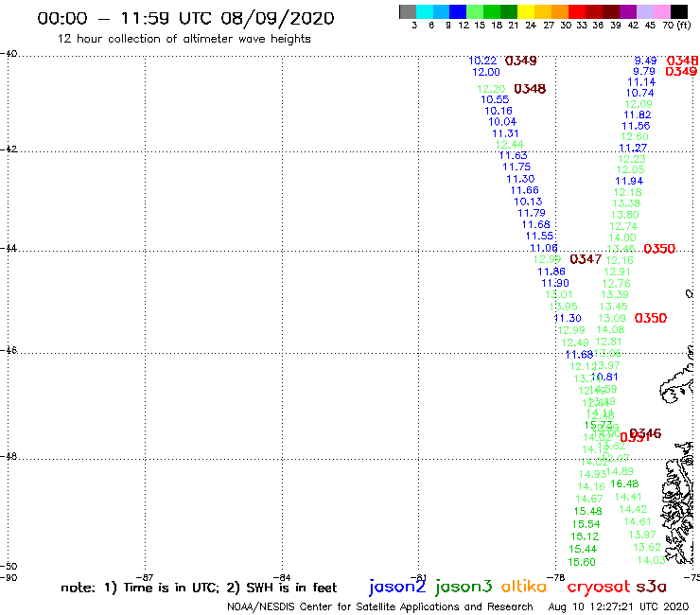This screenshot has height=615, width=700.
Task: Click the green value 12.91
Action: click(x=617, y=272)
